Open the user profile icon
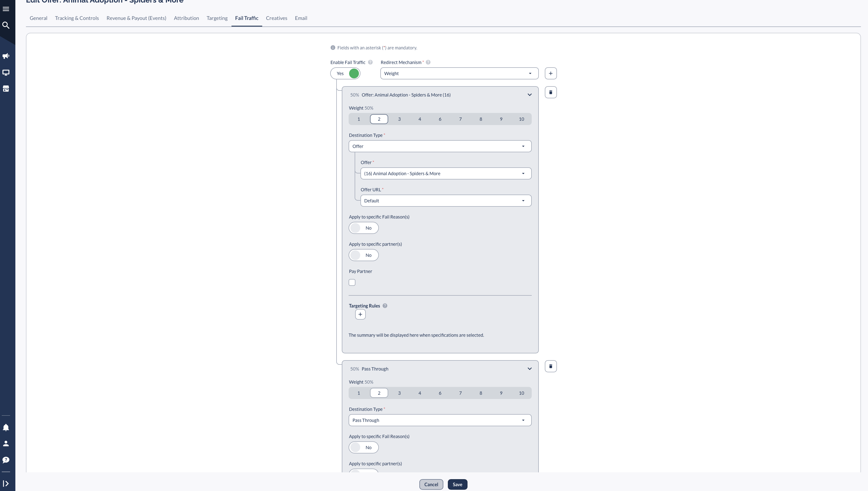 point(6,444)
